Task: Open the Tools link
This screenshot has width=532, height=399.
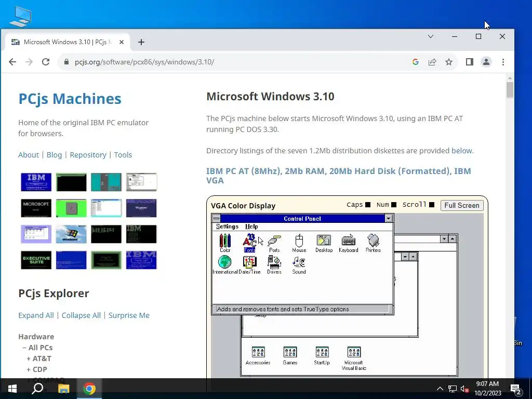Action: pos(123,155)
